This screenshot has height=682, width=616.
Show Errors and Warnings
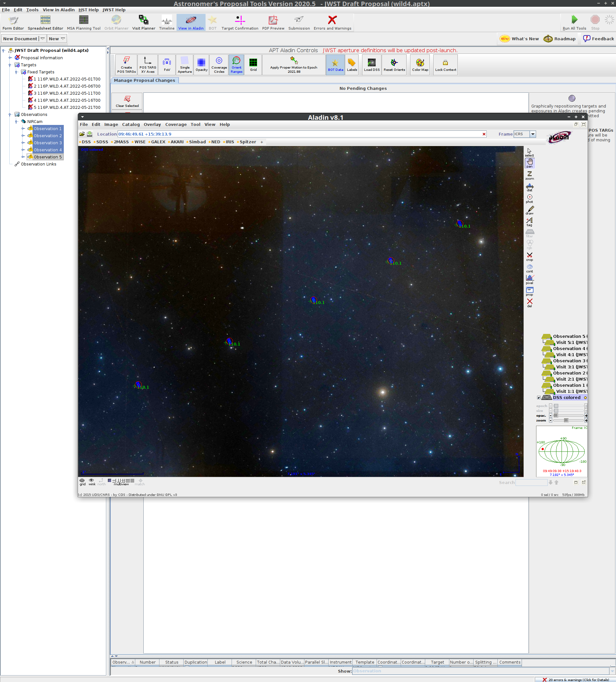point(332,23)
